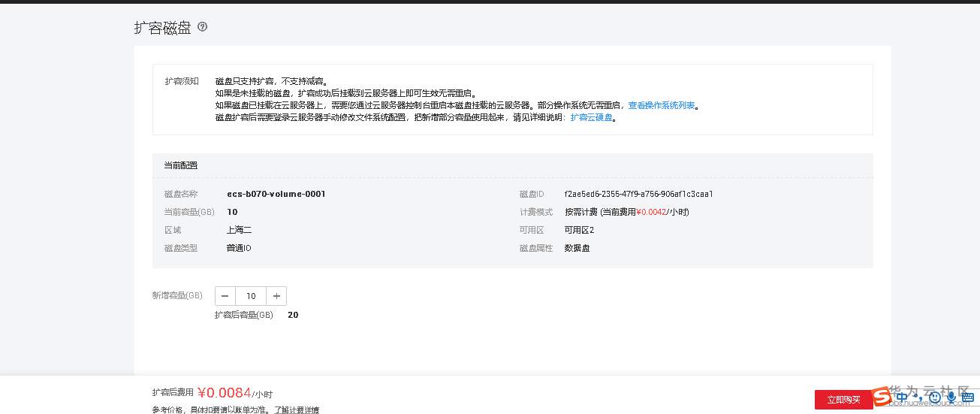The width and height of the screenshot is (980, 414).
Task: Open the 扩容云硬盘 instructions link
Action: click(x=591, y=118)
